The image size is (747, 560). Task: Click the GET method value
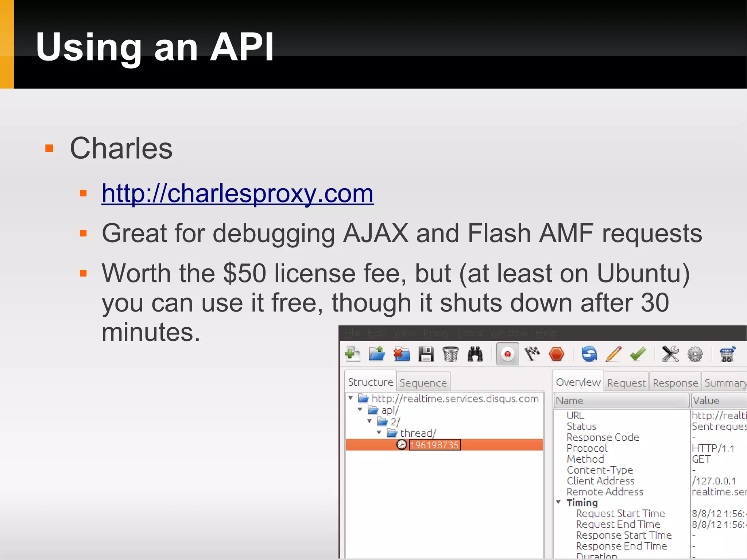[x=701, y=459]
